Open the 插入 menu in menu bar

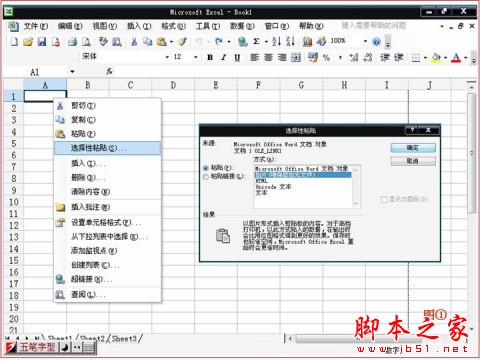pos(139,26)
